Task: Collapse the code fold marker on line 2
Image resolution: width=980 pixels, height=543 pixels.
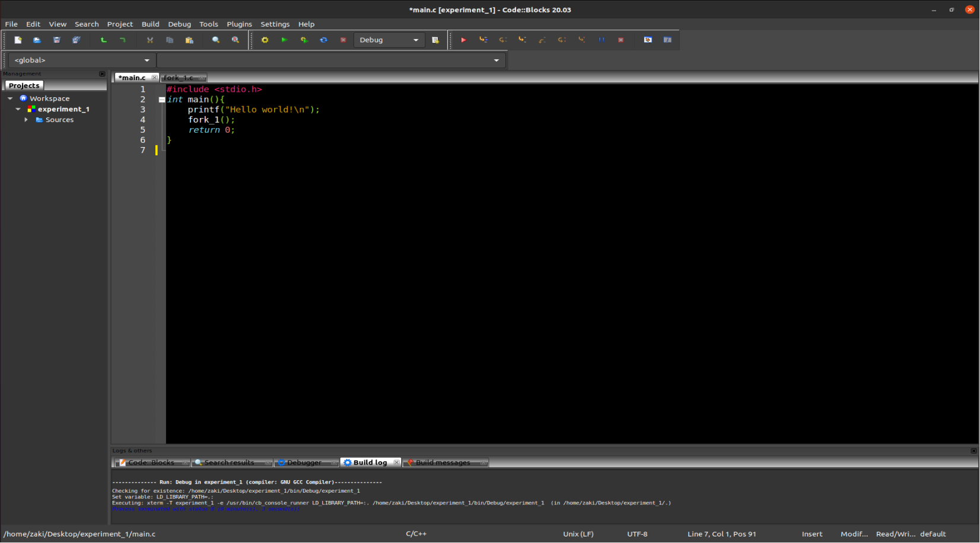Action: tap(161, 100)
